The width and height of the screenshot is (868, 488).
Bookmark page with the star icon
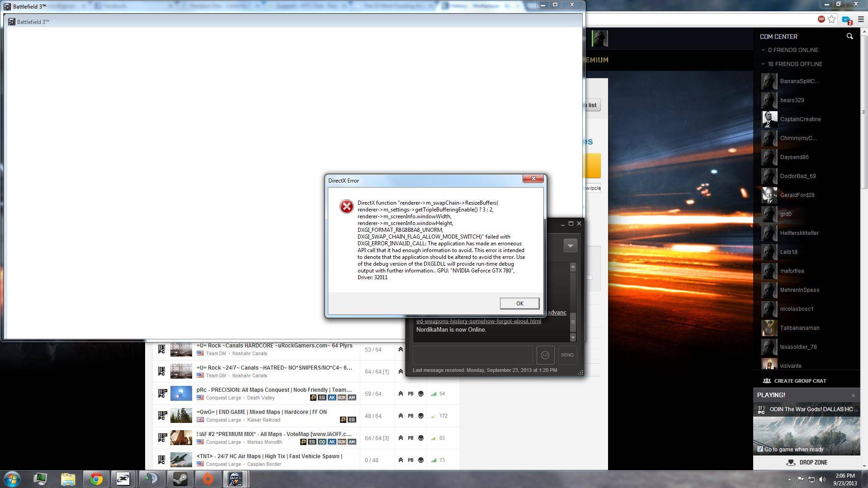pos(832,19)
